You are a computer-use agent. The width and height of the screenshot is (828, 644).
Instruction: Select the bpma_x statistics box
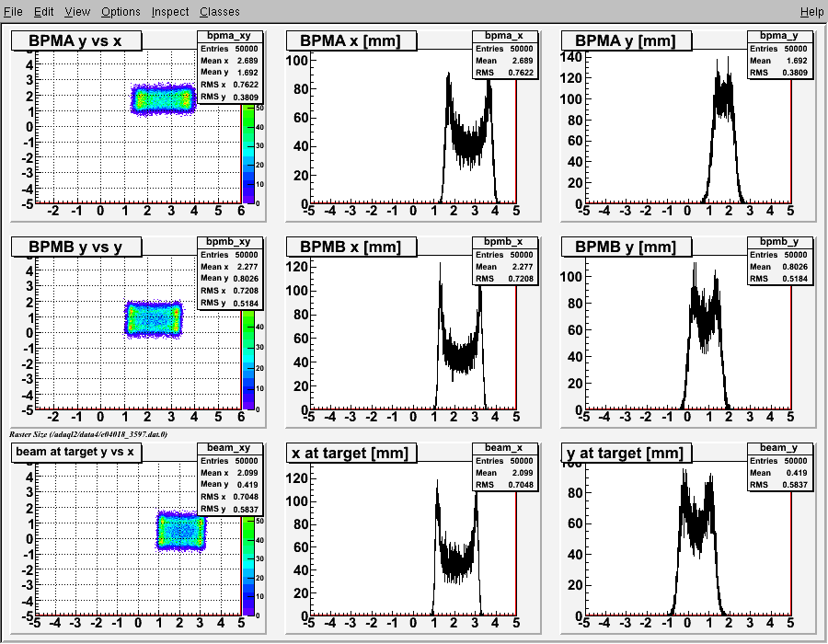tap(505, 55)
